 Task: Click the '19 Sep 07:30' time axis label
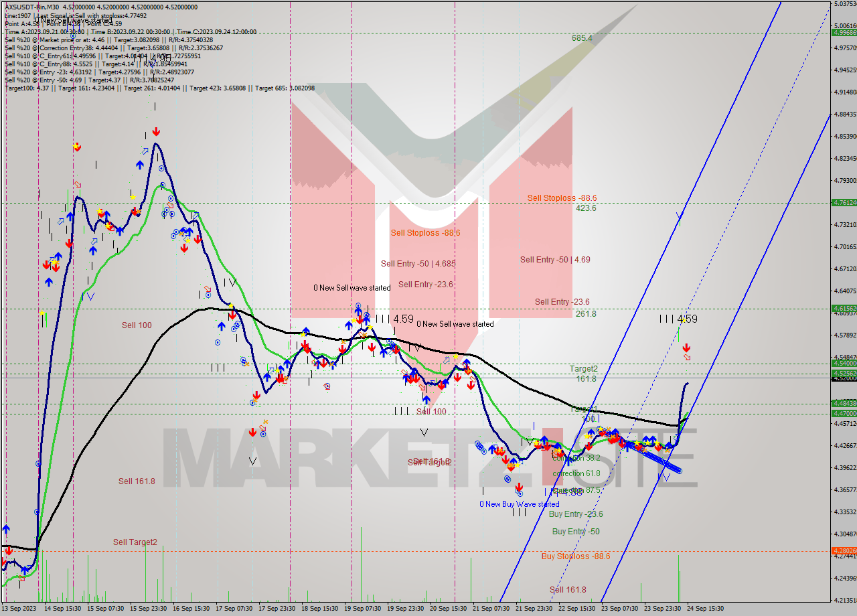(x=364, y=609)
